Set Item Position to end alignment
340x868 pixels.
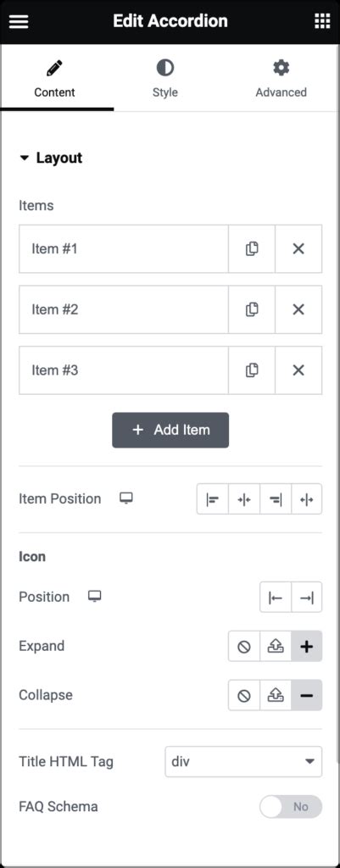click(276, 499)
